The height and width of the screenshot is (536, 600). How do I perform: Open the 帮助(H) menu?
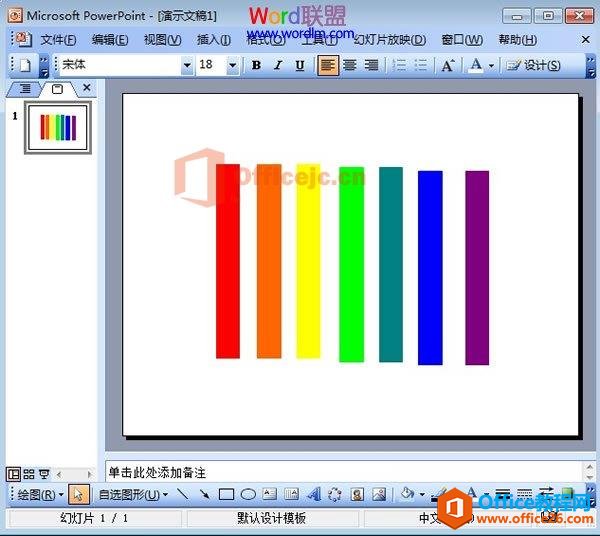click(517, 40)
